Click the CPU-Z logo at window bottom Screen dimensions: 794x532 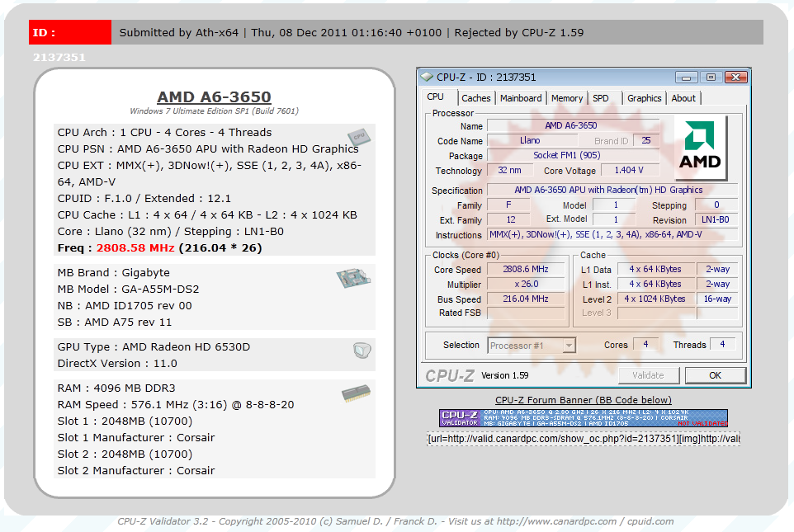pyautogui.click(x=450, y=375)
